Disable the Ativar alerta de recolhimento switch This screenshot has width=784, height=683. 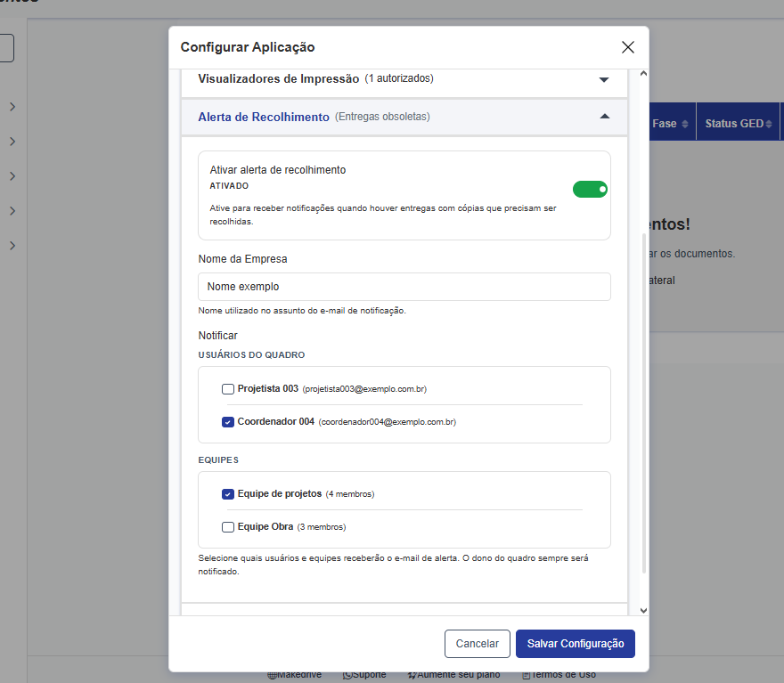590,189
